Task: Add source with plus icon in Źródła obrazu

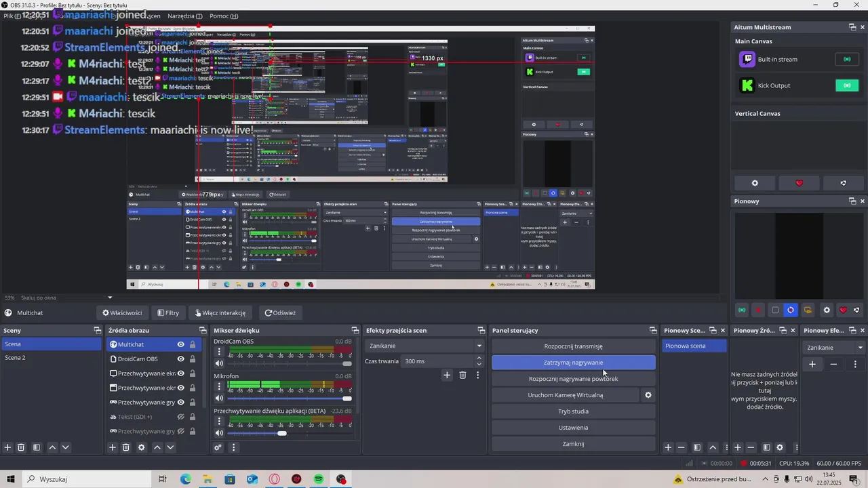Action: 113,447
